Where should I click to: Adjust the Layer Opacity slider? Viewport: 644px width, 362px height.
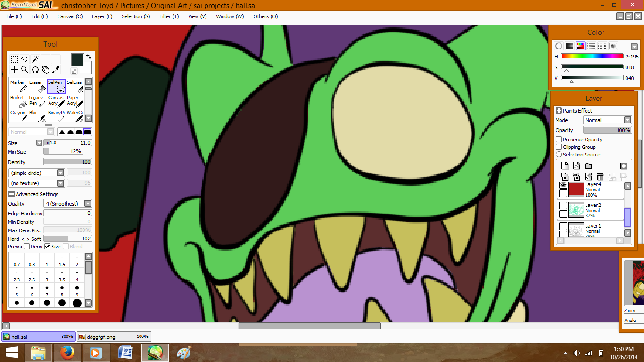(607, 130)
